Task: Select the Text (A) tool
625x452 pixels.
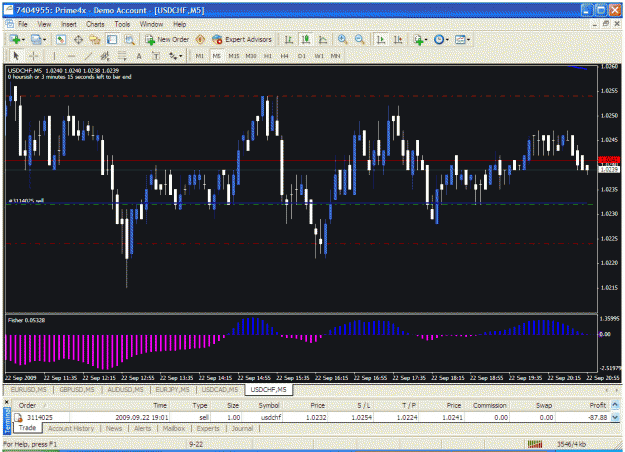Action: coord(139,56)
